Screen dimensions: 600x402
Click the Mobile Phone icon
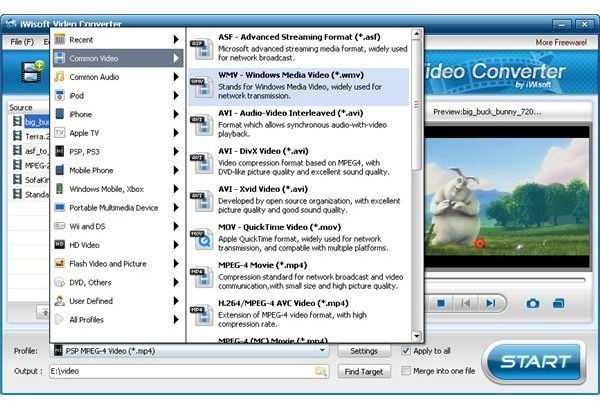[x=59, y=170]
